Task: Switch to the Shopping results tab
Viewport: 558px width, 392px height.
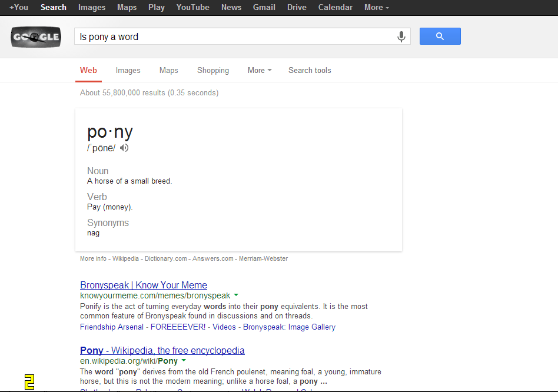Action: coord(213,70)
